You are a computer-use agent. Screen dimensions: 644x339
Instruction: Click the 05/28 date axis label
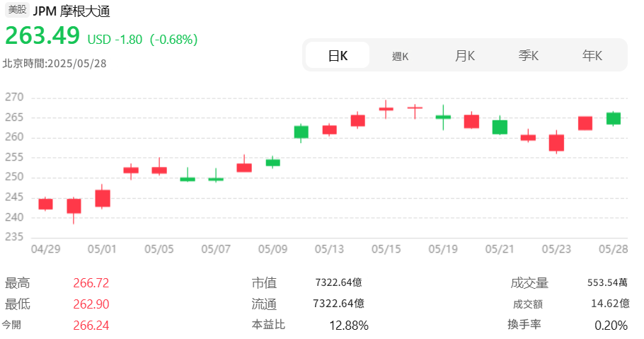[613, 249]
